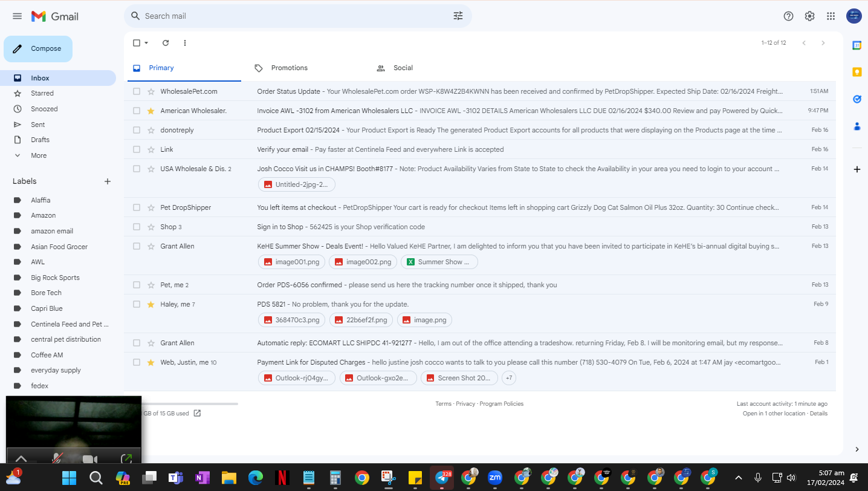
Task: Expand More in the left sidebar
Action: click(39, 155)
